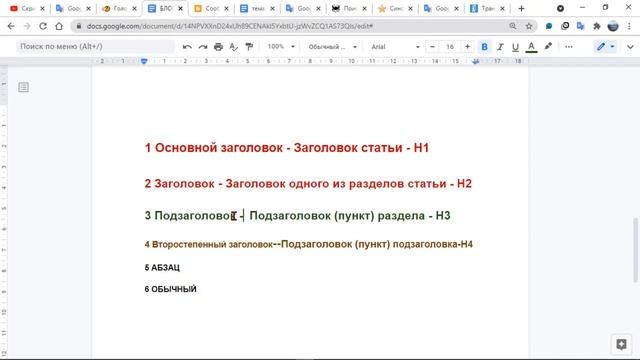Run spell check tool

point(233,47)
